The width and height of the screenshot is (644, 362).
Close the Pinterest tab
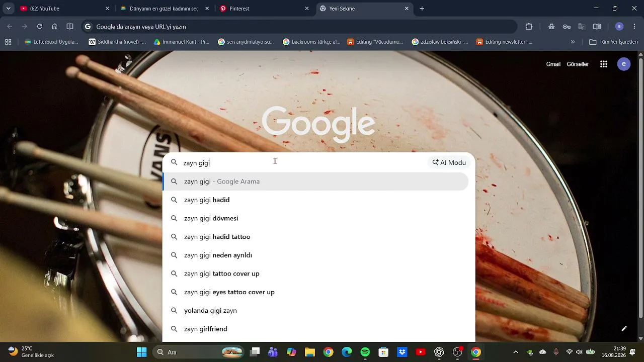[x=307, y=9]
